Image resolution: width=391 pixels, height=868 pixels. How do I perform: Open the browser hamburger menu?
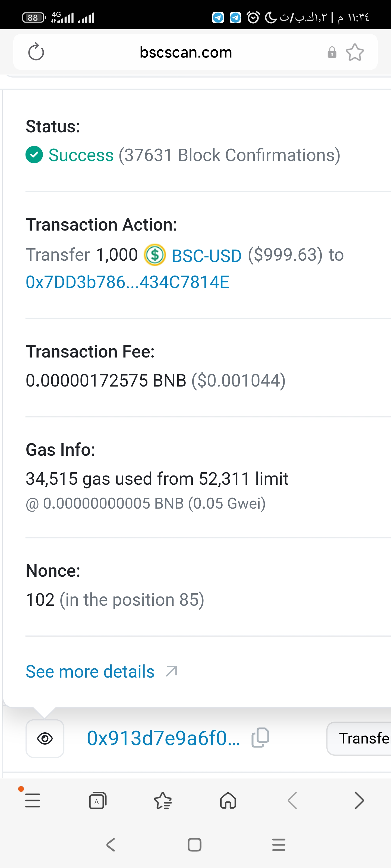(33, 800)
